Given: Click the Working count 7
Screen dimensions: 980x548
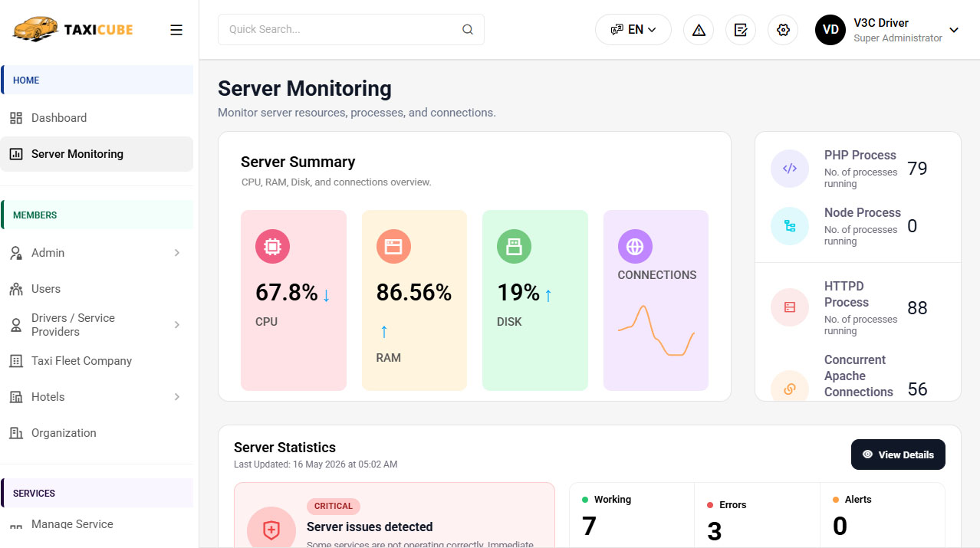Looking at the screenshot, I should 589,527.
